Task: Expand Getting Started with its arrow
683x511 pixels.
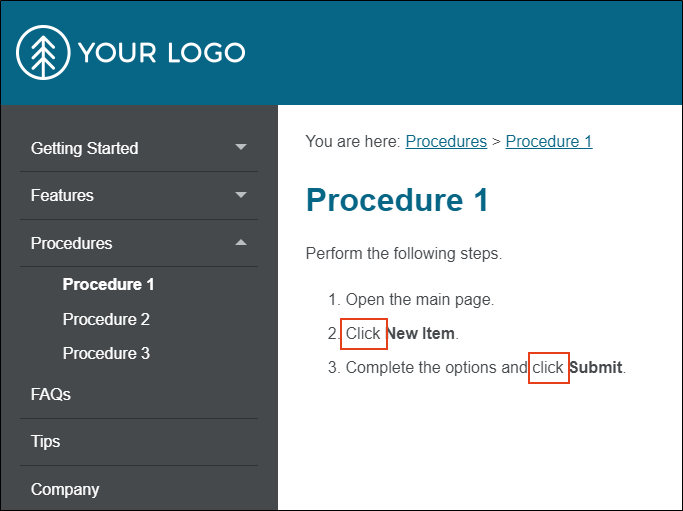Action: [x=241, y=147]
